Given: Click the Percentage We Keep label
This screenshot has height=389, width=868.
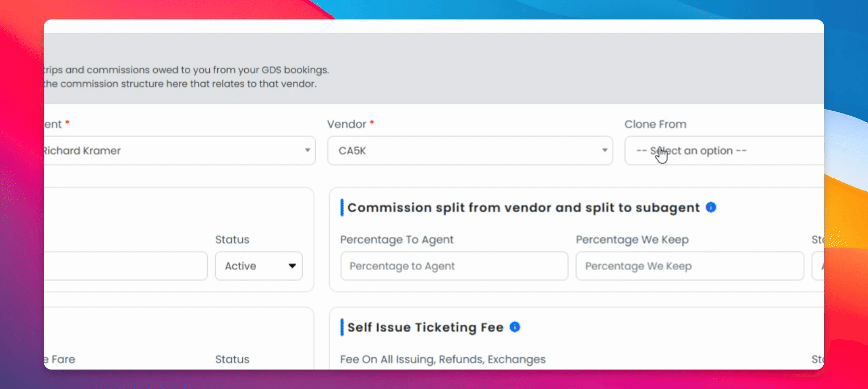Looking at the screenshot, I should (x=632, y=240).
